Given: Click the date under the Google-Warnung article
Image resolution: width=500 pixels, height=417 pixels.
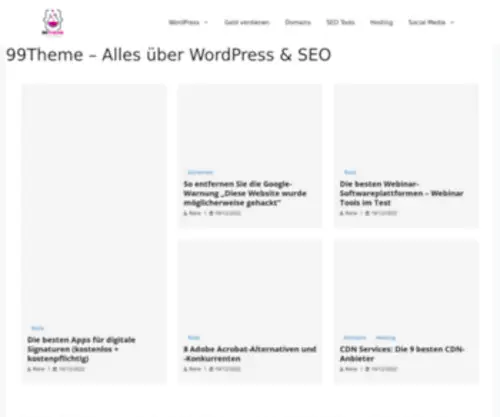Looking at the screenshot, I should (228, 213).
